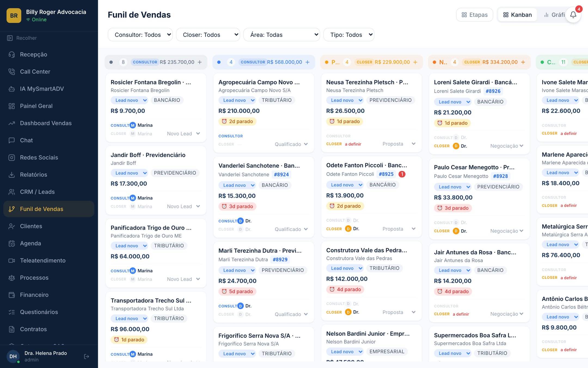Open link #8925 on Odete Fanton Piccoli card
Viewport: 588px width, 368px height.
386,174
